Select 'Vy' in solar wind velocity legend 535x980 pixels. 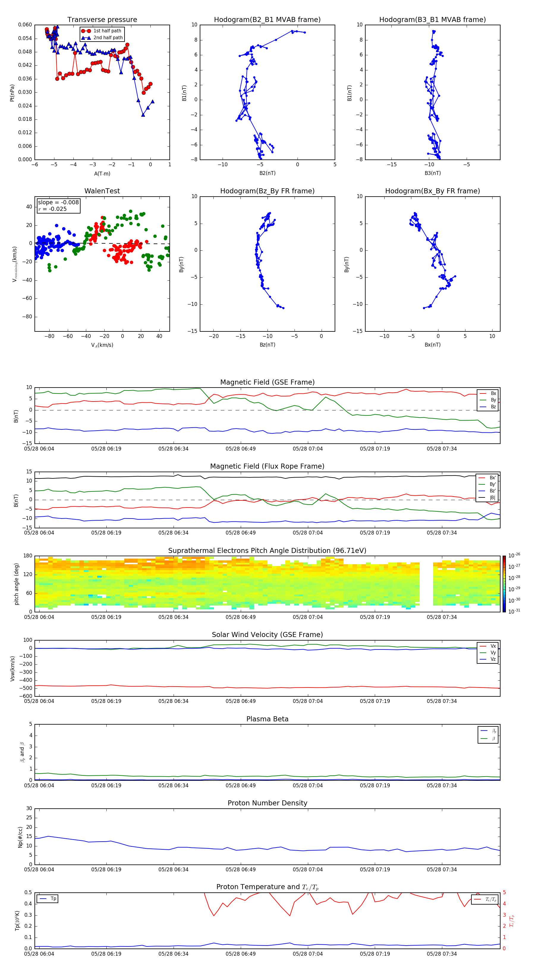pos(488,652)
